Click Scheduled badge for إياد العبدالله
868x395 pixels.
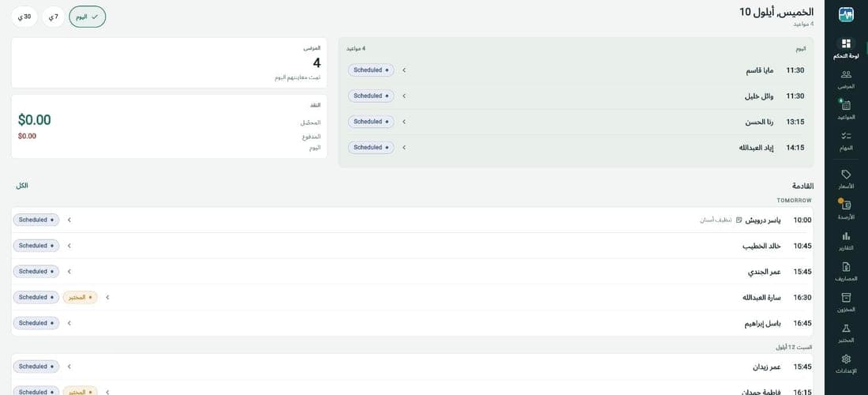click(371, 148)
